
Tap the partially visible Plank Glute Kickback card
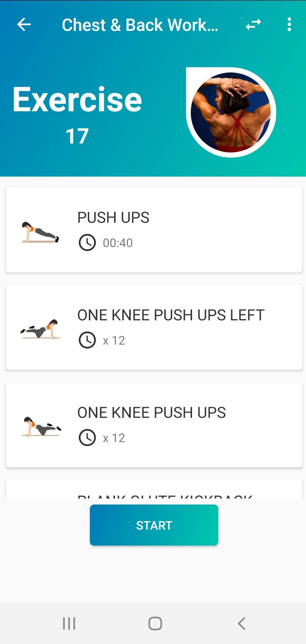(x=154, y=490)
